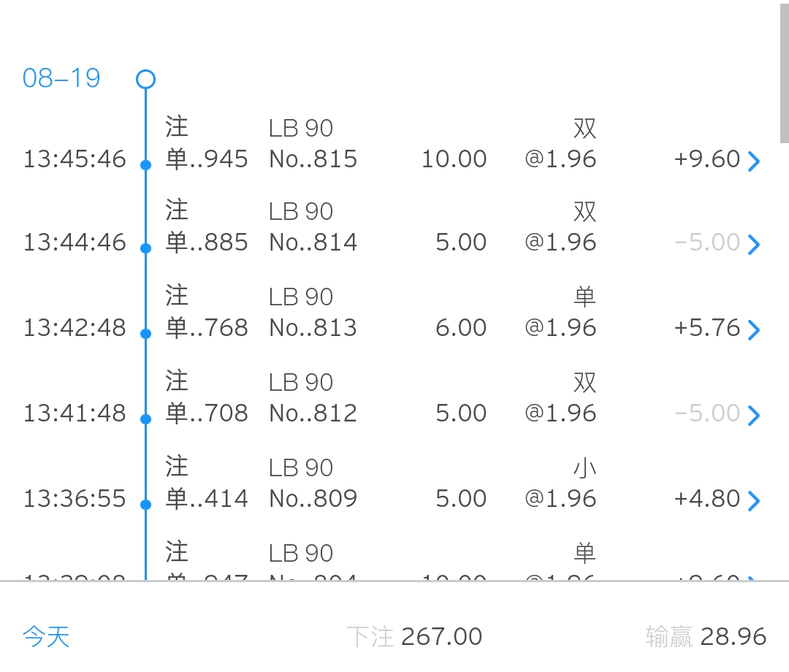The height and width of the screenshot is (672, 789).
Task: Expand the 13:42:48 bet row chevron
Action: pos(754,329)
